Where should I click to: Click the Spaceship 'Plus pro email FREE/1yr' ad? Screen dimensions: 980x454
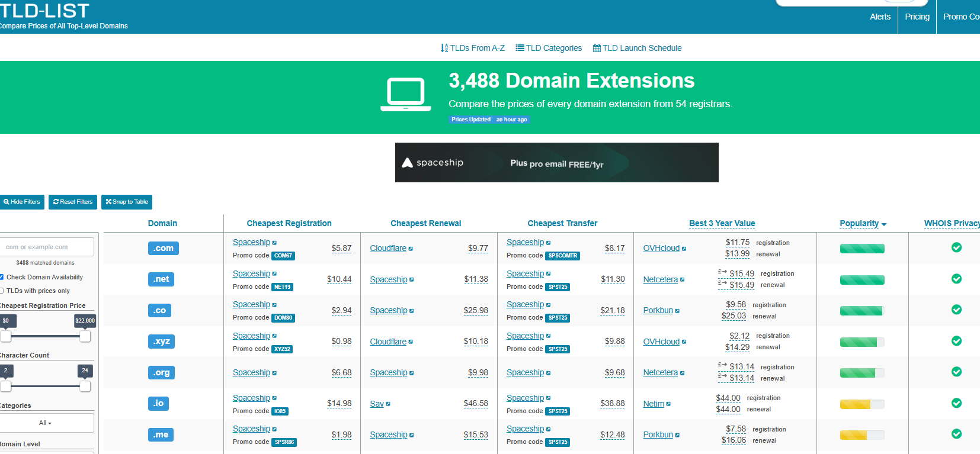pyautogui.click(x=557, y=162)
